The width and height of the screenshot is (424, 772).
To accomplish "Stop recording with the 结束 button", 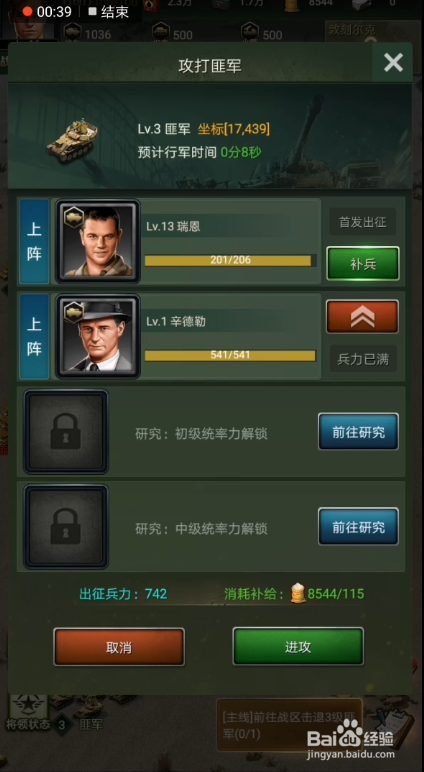I will pyautogui.click(x=108, y=11).
